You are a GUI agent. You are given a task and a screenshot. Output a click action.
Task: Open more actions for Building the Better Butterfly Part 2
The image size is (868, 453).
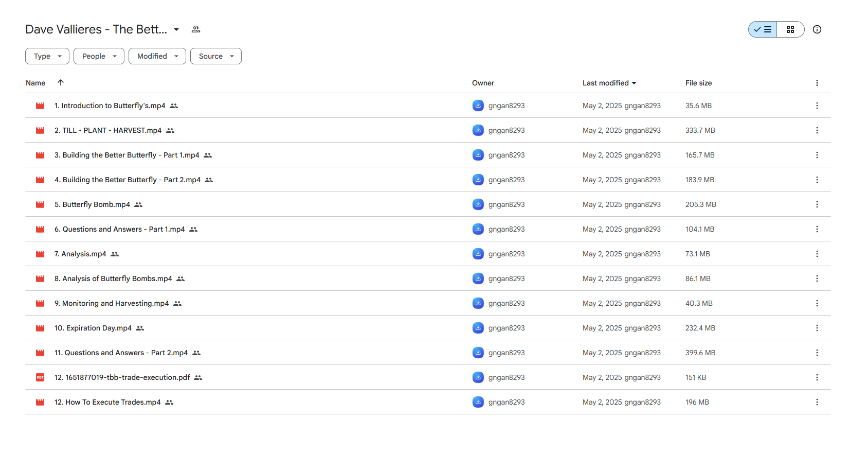pos(817,180)
